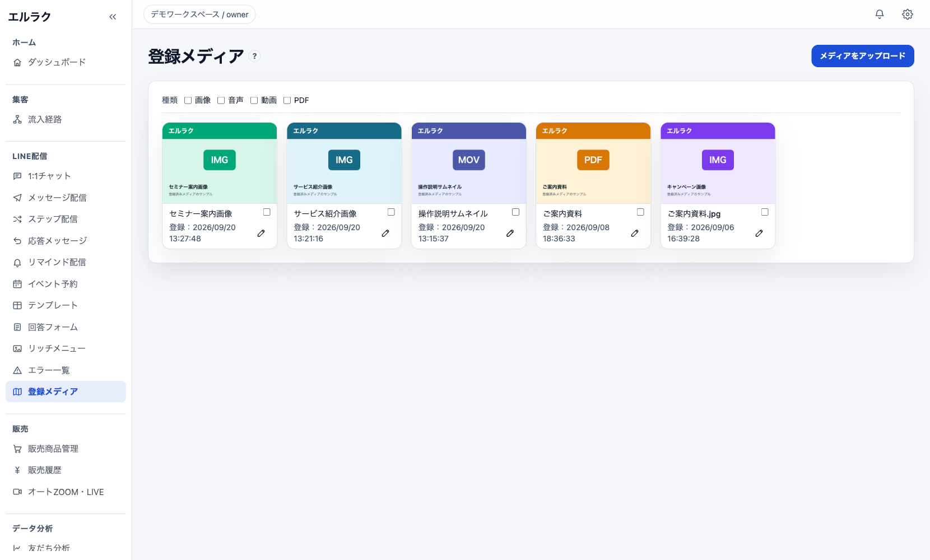930x560 pixels.
Task: Edit ご案内資料.jpg with pencil icon
Action: click(759, 233)
